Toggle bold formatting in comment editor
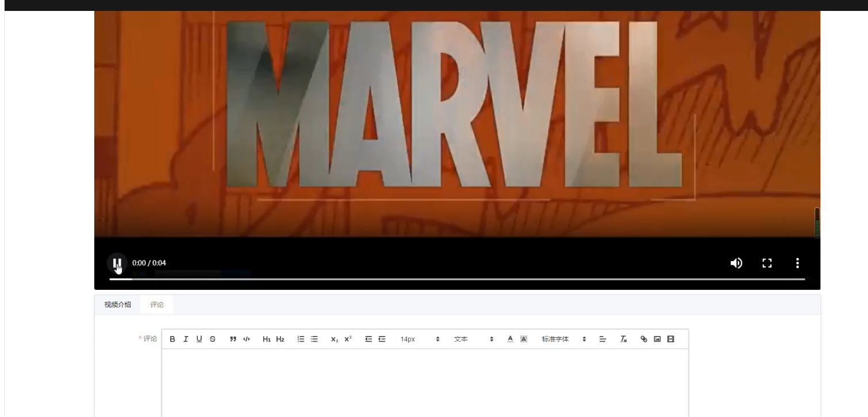The image size is (868, 417). tap(172, 339)
